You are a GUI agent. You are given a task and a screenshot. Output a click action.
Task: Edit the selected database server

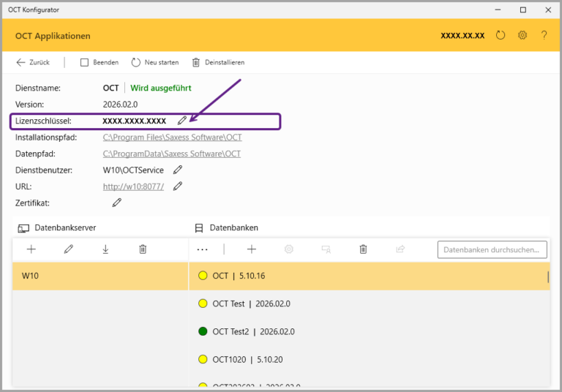tap(69, 249)
